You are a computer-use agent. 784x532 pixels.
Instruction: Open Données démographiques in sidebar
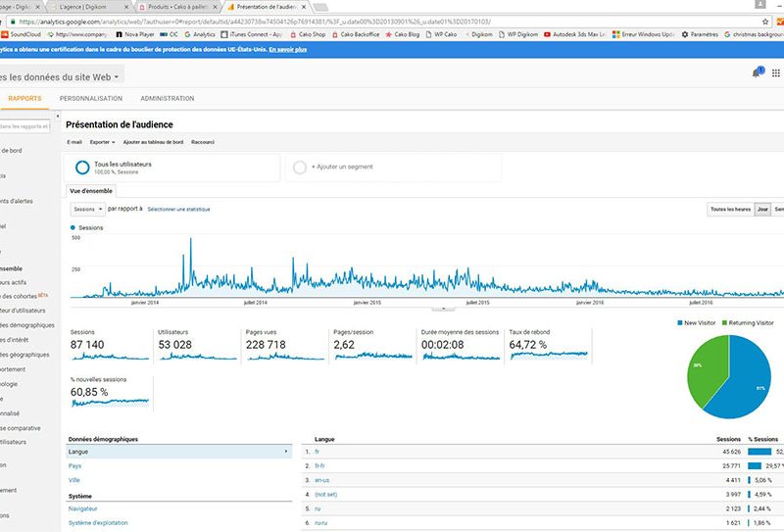click(27, 325)
